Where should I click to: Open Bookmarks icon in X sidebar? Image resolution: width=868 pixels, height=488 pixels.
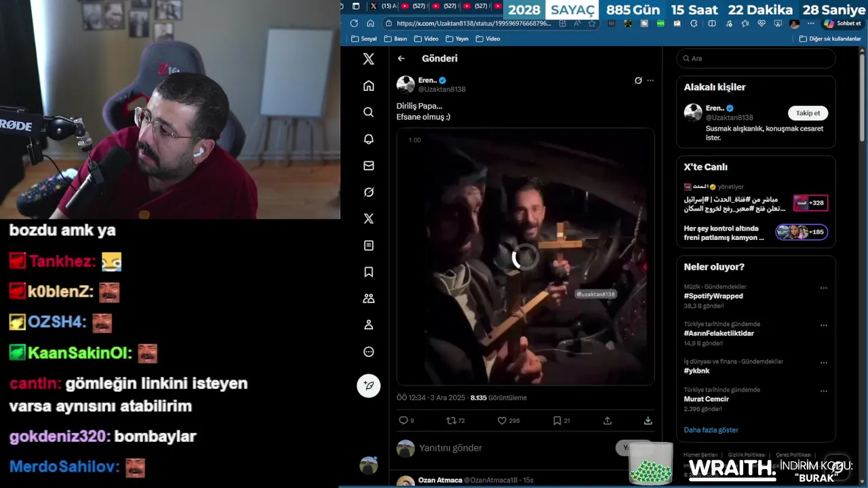[368, 272]
